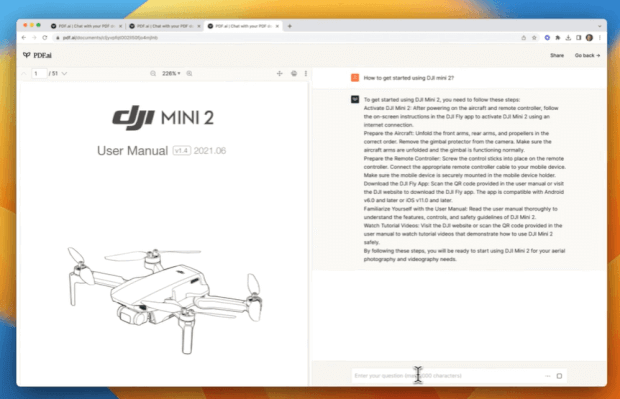The image size is (620, 399).
Task: Click the Chrome profile avatar
Action: (589, 38)
